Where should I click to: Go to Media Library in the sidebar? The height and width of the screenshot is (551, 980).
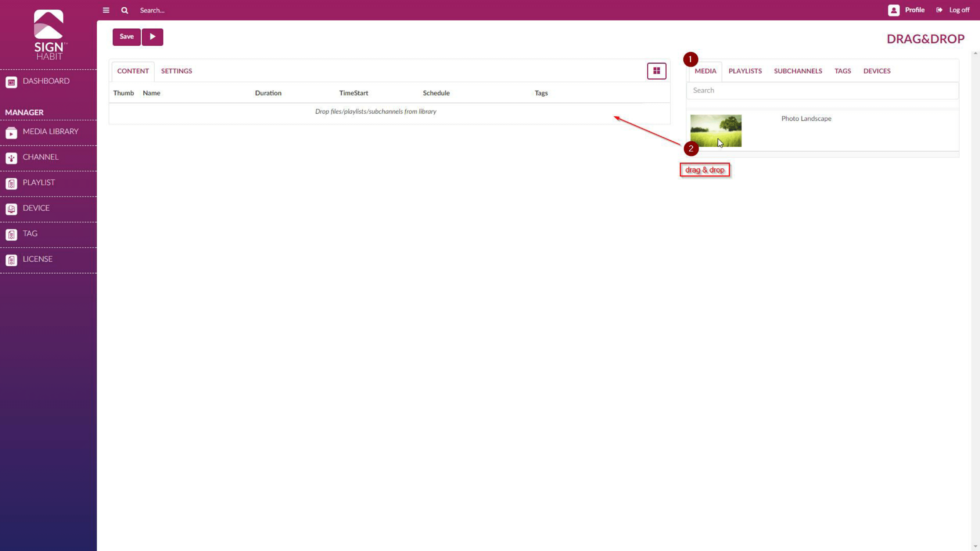50,132
